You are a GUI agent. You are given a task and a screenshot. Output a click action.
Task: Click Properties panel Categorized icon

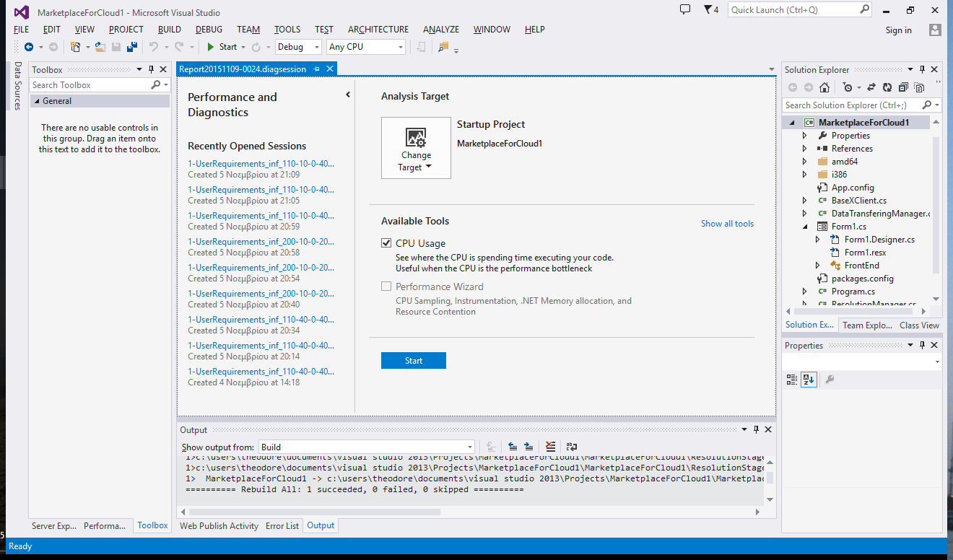[x=792, y=380]
